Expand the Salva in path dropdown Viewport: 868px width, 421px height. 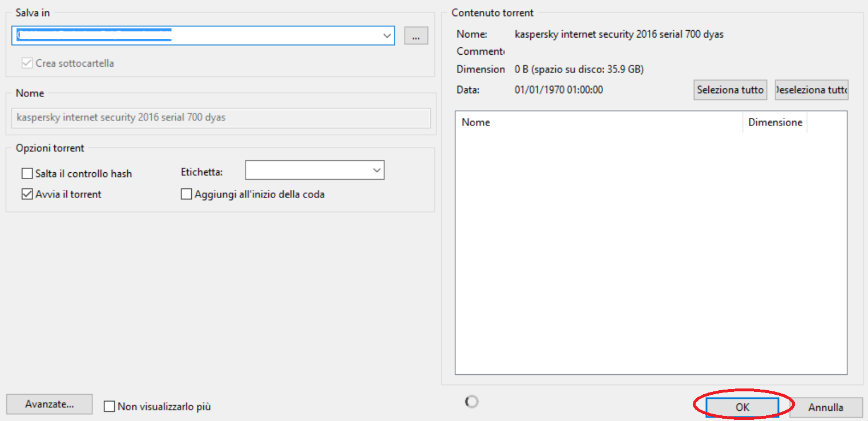pos(387,35)
